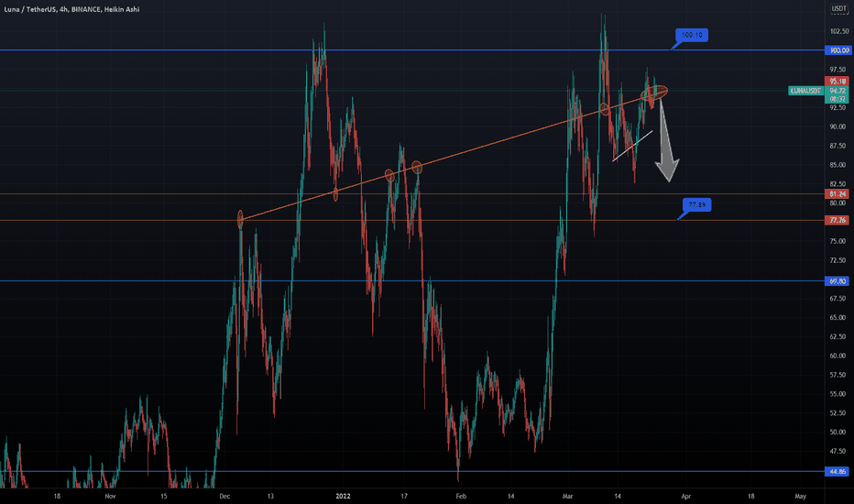
Task: Click the 55.00 price axis value
Action: [x=838, y=393]
